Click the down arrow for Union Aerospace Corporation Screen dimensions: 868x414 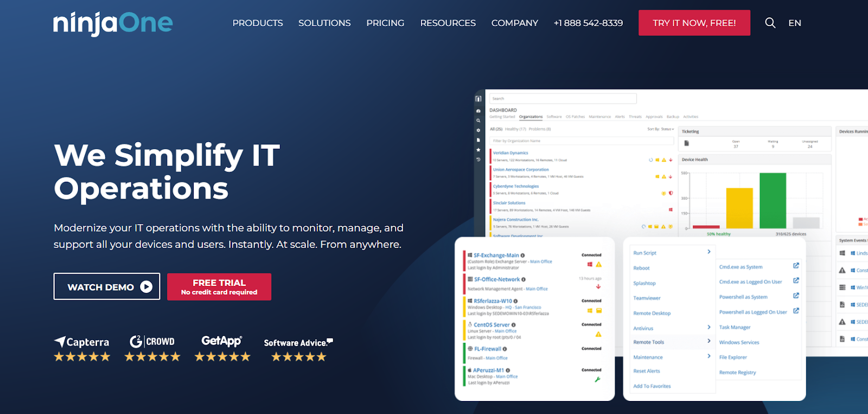(x=671, y=176)
